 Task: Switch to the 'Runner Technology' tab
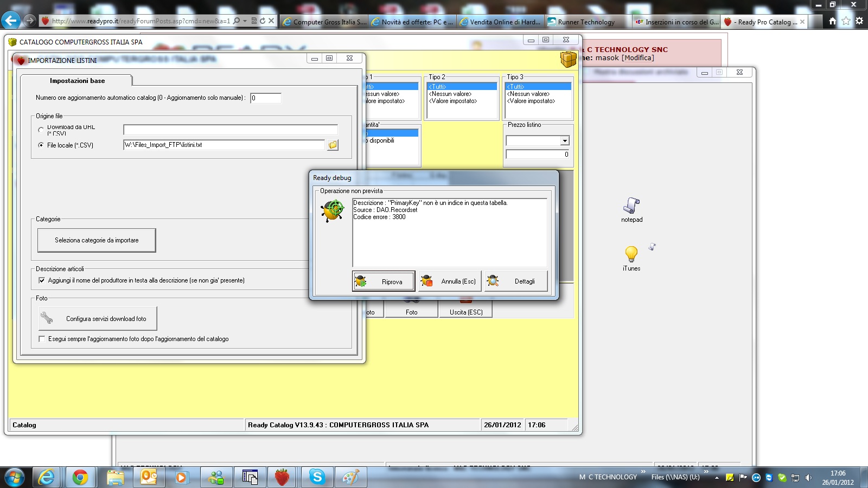click(x=588, y=22)
